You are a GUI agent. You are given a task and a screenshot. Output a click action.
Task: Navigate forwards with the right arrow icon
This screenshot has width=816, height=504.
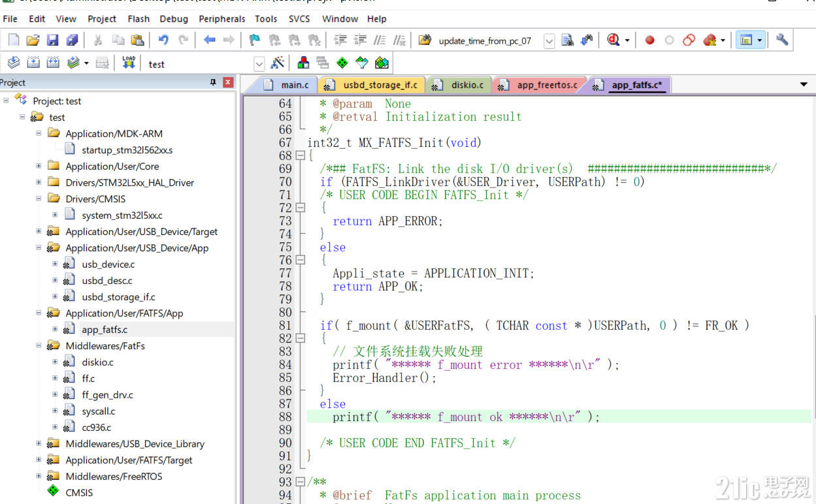tap(229, 40)
